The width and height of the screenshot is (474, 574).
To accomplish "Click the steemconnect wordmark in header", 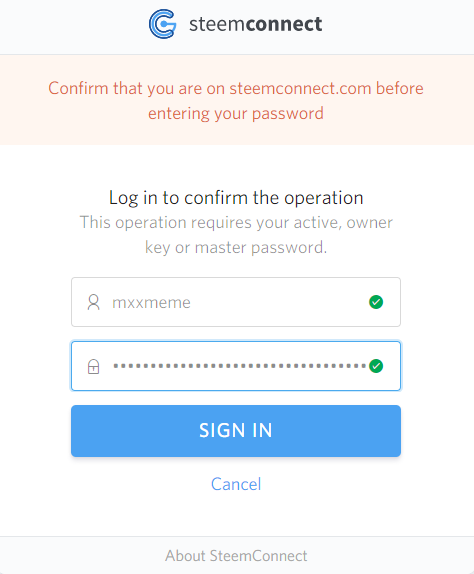I will 255,24.
